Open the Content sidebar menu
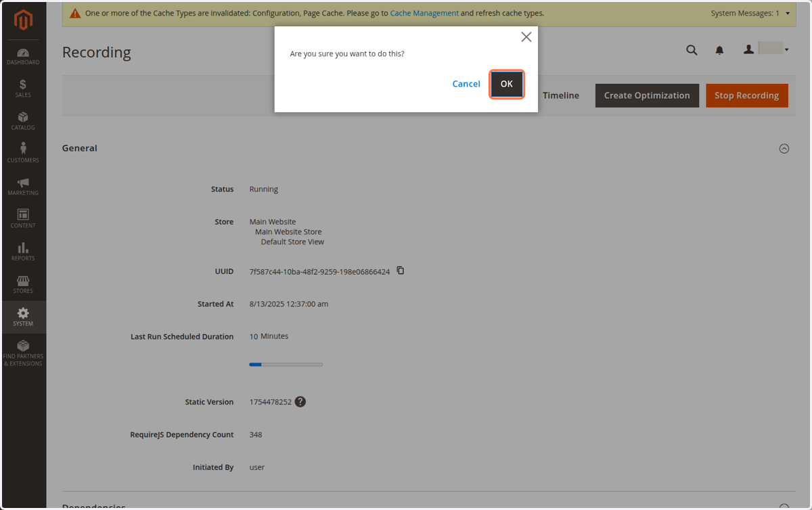This screenshot has width=812, height=510. pyautogui.click(x=23, y=219)
